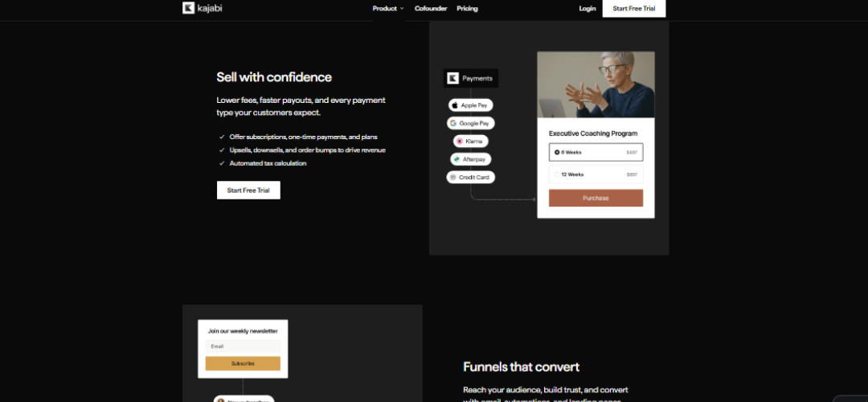Open the Product dropdown menu

388,8
